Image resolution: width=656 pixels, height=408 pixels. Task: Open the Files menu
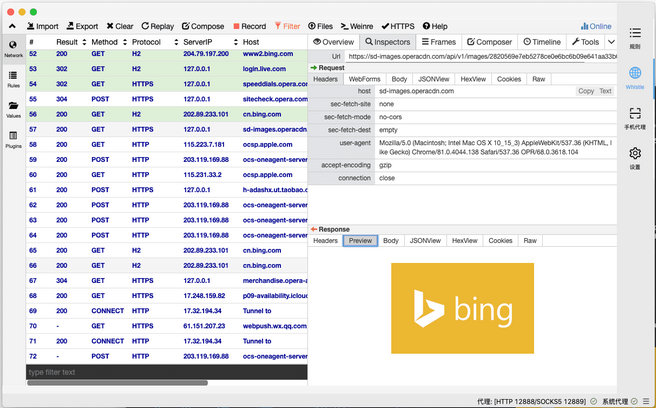(320, 26)
